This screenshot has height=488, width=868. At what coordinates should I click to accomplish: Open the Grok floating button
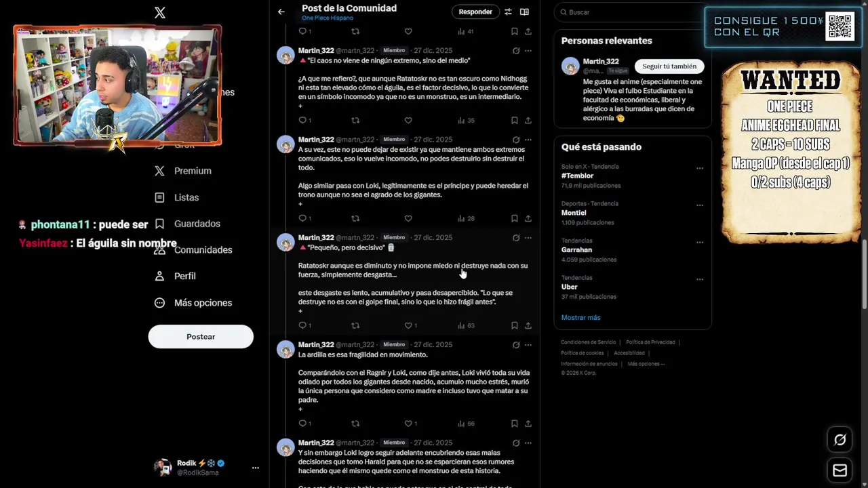click(840, 440)
